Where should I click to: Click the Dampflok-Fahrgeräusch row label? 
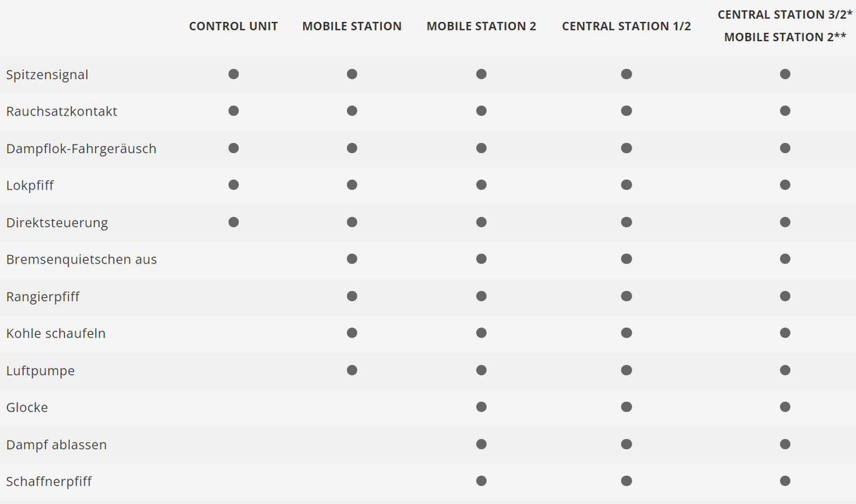pyautogui.click(x=81, y=149)
